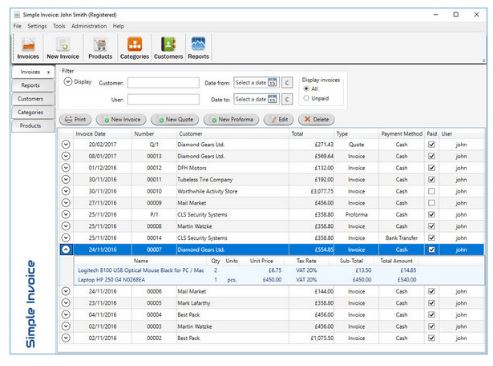Open the Invoices toolbar icon
Viewport: 493px width, 366px height.
click(28, 48)
